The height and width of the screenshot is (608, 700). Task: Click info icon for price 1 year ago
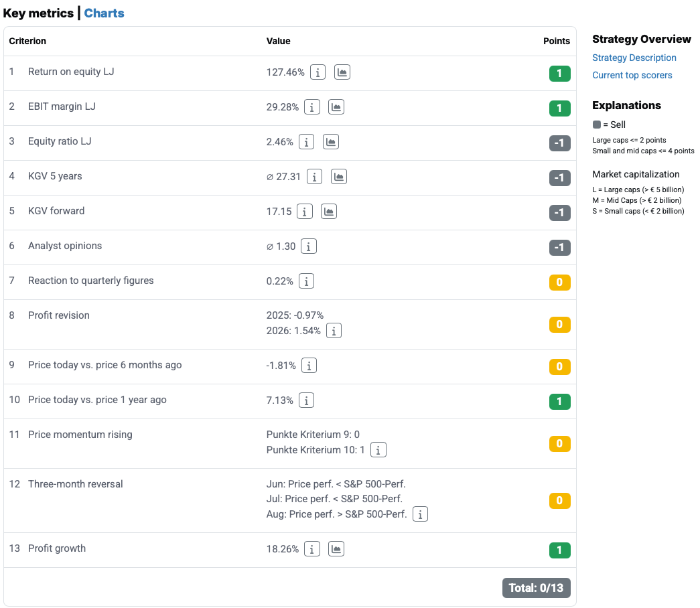click(306, 400)
